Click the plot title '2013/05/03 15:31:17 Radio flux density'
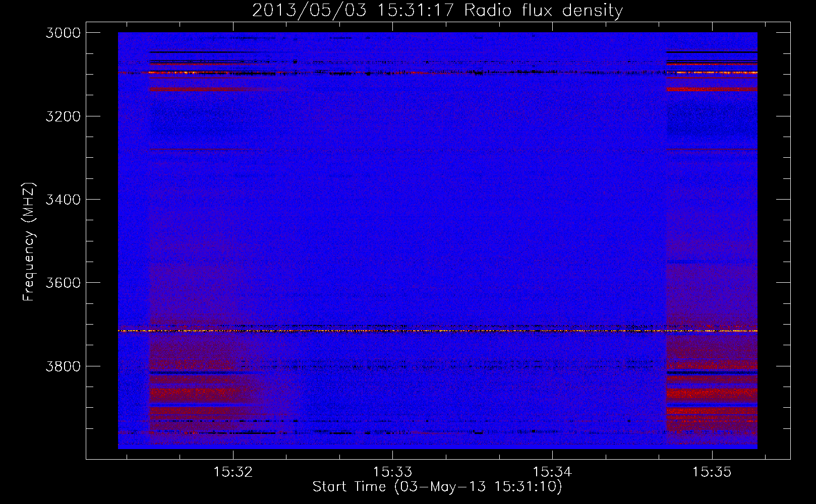 click(x=437, y=10)
